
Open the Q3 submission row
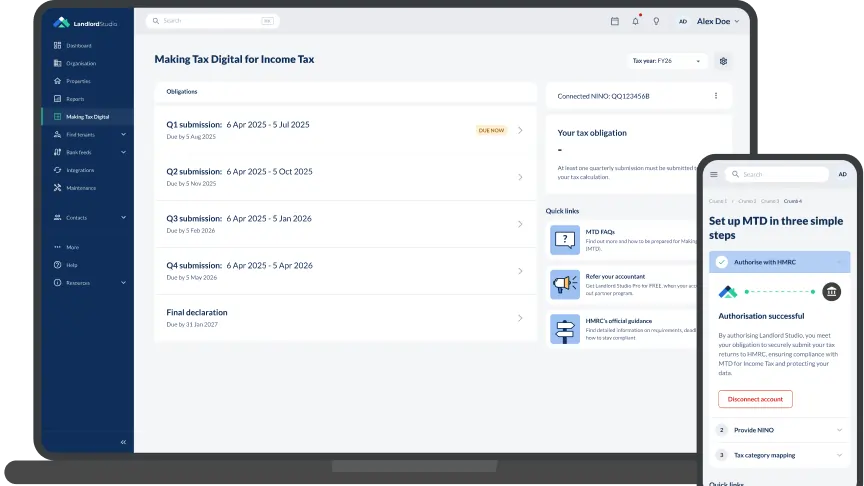click(345, 224)
